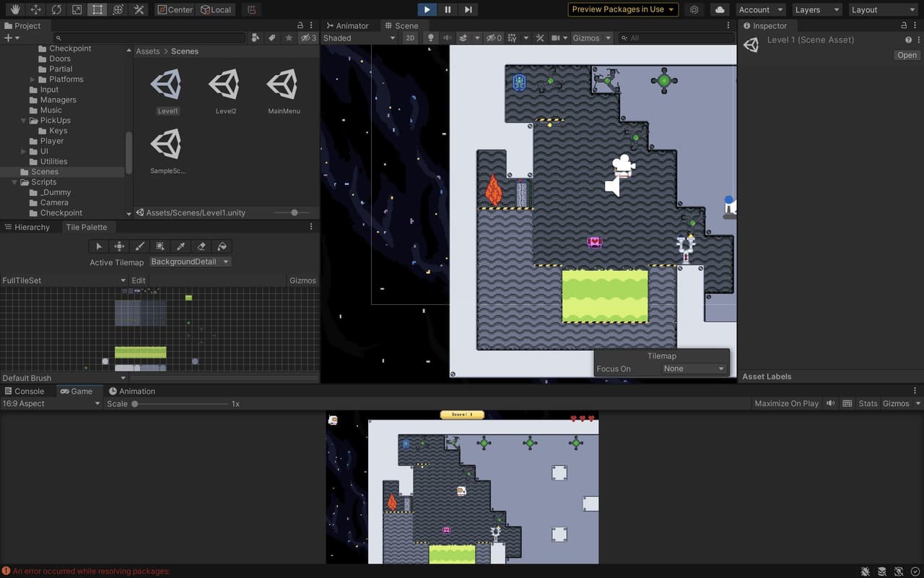Switch to the Animation tab
This screenshot has width=924, height=578.
131,391
